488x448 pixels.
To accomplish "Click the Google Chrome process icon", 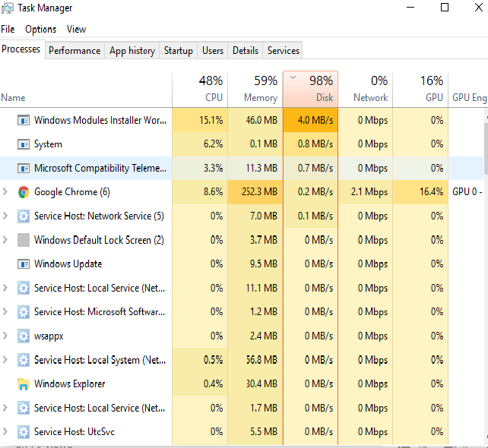I will pos(23,192).
